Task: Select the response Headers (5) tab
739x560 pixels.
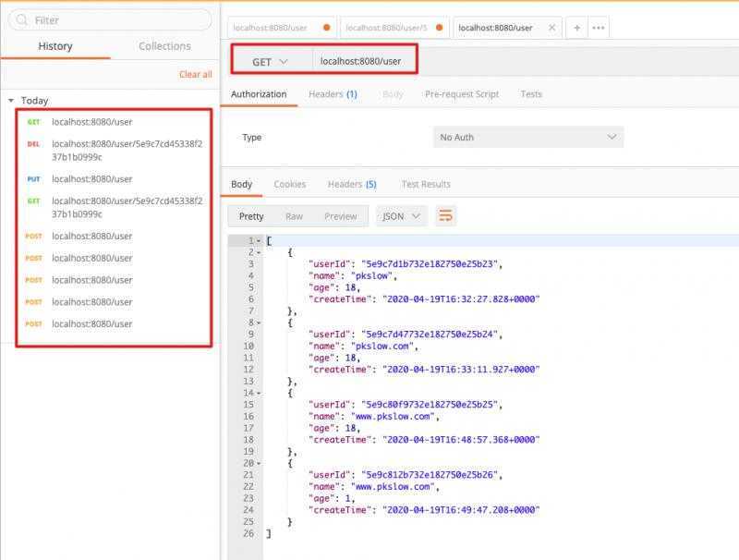Action: 352,184
